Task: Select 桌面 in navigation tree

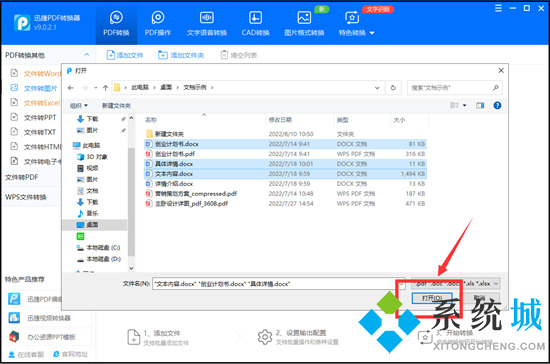Action: pos(94,225)
